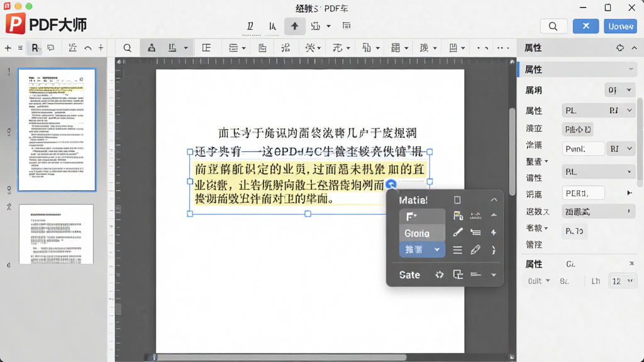644x362 pixels.
Task: Click the Pil小D button in properties
Action: (x=578, y=129)
